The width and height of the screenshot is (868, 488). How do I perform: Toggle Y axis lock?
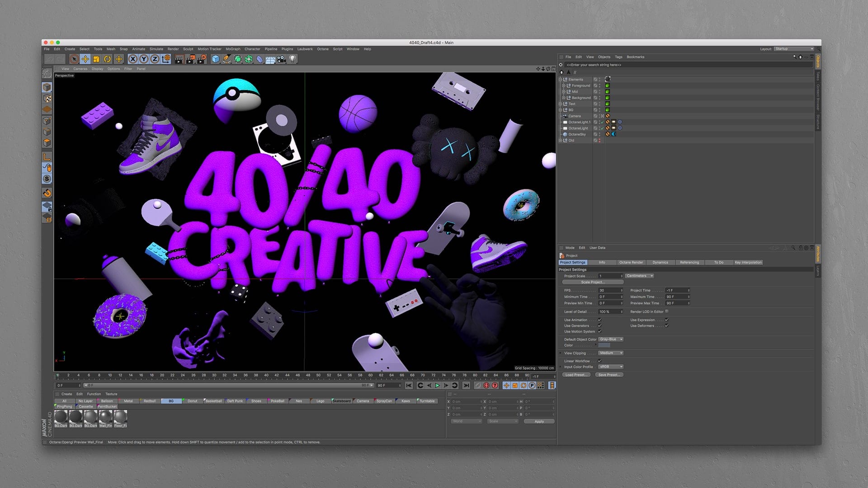point(144,59)
